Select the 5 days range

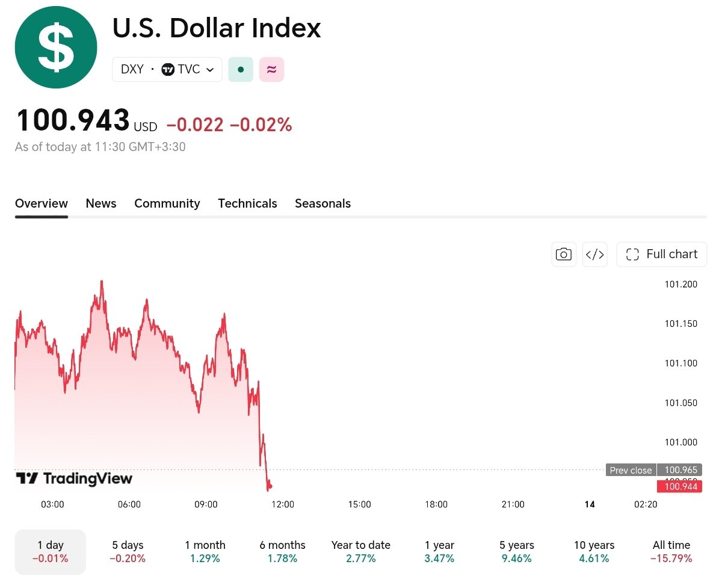pos(128,552)
